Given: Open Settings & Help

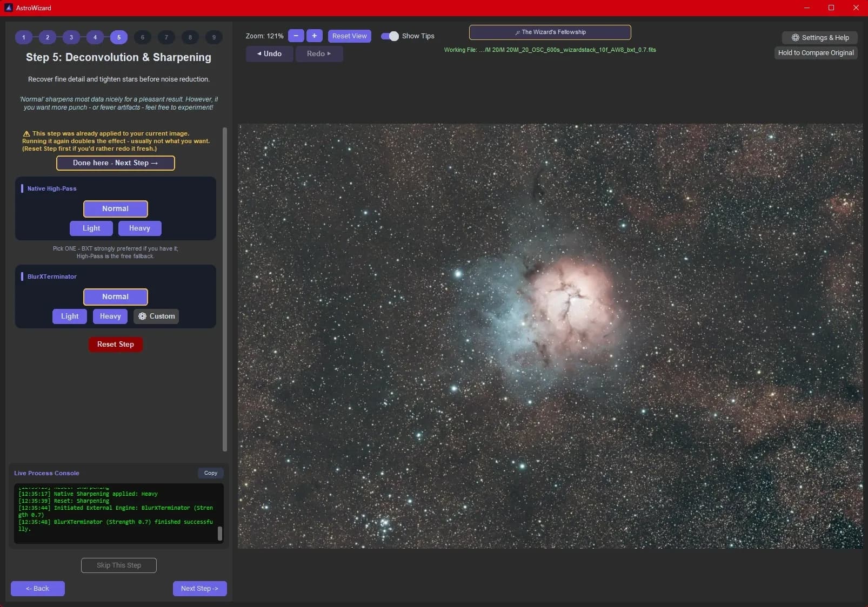Looking at the screenshot, I should (820, 37).
